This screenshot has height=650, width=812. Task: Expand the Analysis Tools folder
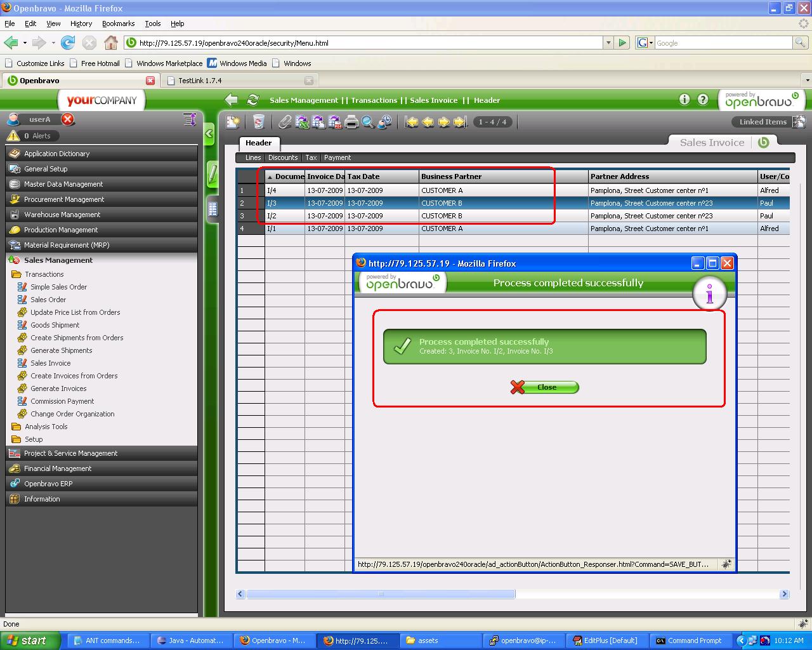pos(46,427)
